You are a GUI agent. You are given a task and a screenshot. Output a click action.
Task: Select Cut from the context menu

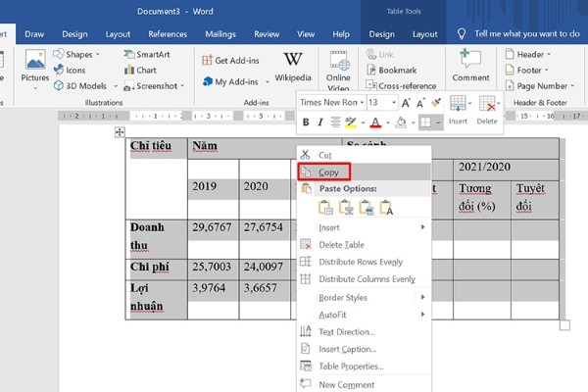pos(365,155)
